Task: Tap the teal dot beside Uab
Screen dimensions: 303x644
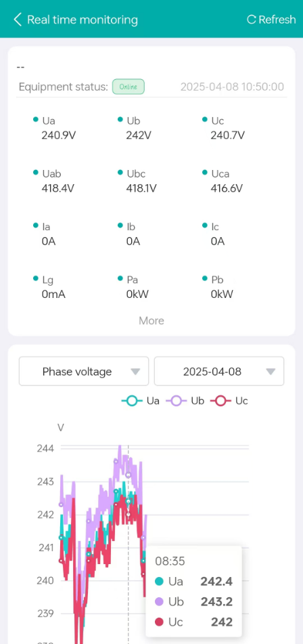Action: point(36,173)
